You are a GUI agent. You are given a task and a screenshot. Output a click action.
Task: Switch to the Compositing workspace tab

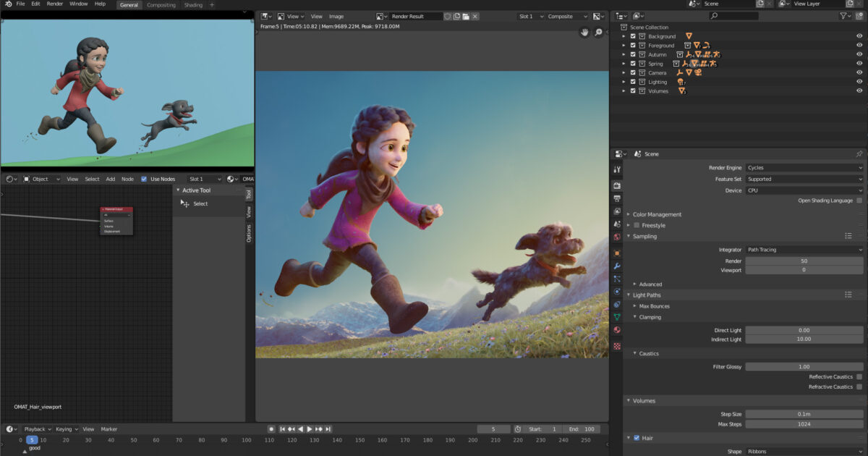coord(161,4)
